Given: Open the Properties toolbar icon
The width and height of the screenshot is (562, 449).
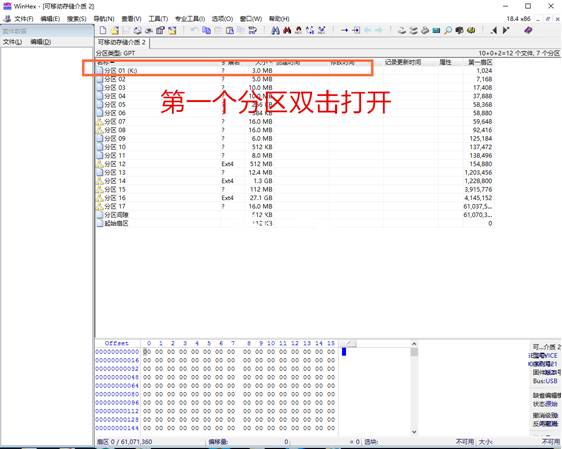Looking at the screenshot, I should click(161, 30).
